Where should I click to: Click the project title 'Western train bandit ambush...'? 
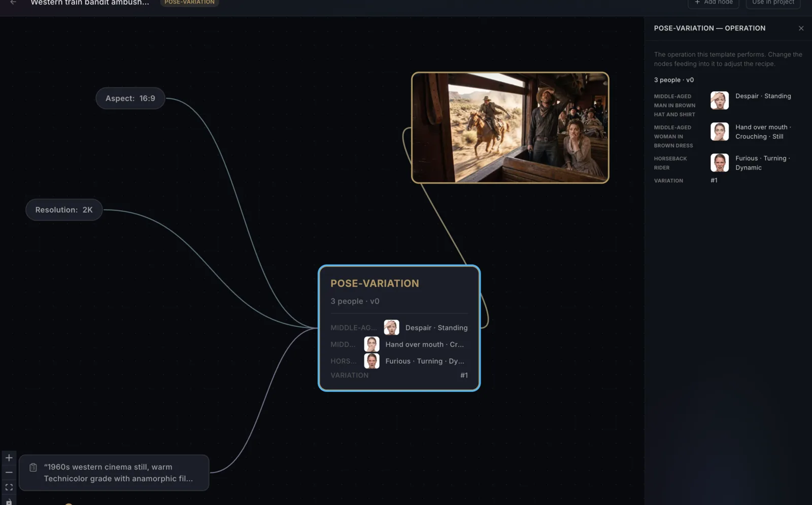coord(90,3)
